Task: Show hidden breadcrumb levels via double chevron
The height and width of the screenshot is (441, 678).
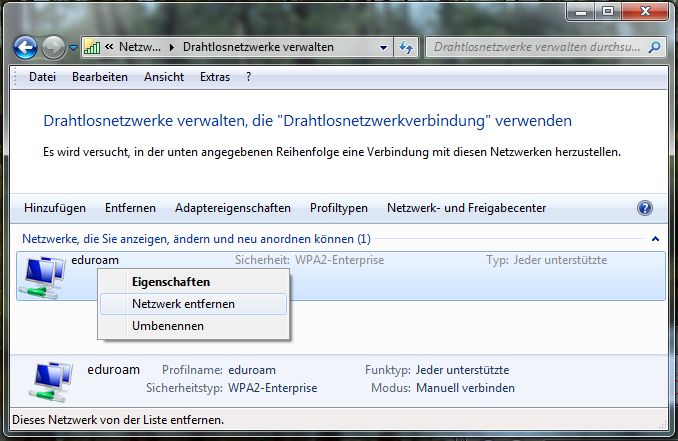Action: coord(109,47)
